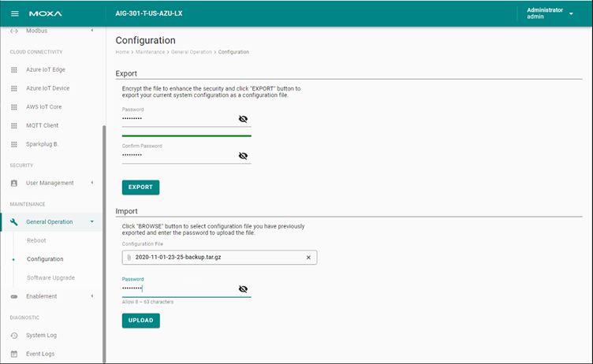The height and width of the screenshot is (364, 593).
Task: Toggle visibility of Confirm Password field
Action: (243, 156)
